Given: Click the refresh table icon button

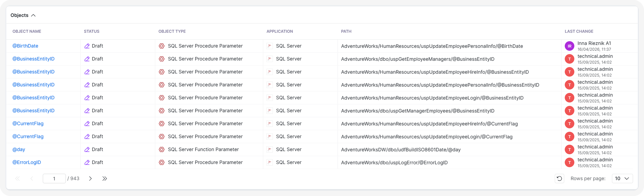Looking at the screenshot, I should point(559,178).
